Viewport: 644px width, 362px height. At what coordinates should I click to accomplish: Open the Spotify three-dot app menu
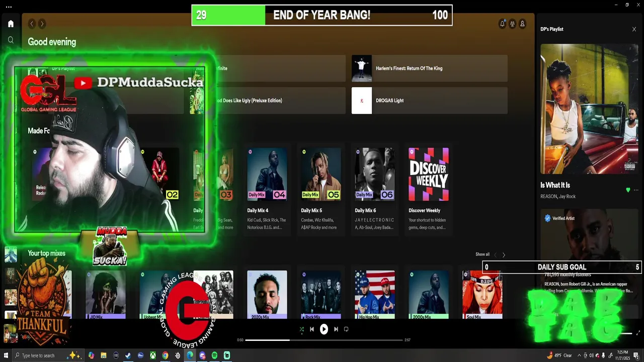(9, 7)
